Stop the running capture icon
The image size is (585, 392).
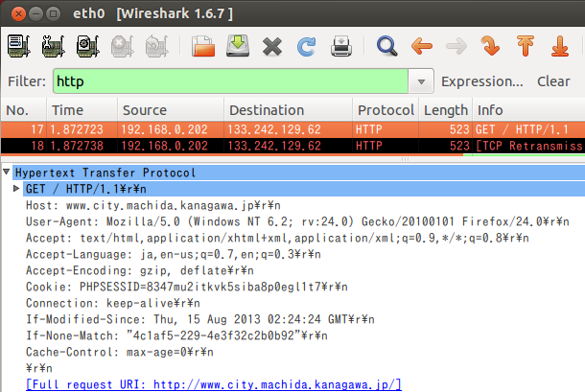tap(123, 46)
